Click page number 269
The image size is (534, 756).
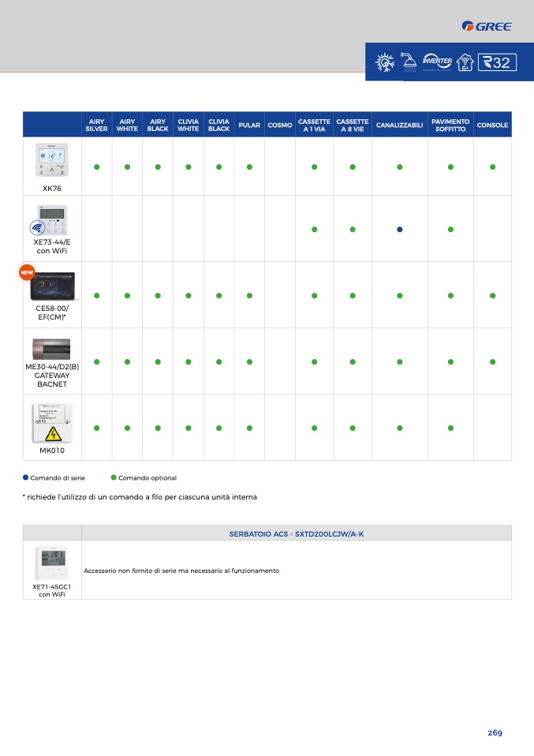(495, 733)
